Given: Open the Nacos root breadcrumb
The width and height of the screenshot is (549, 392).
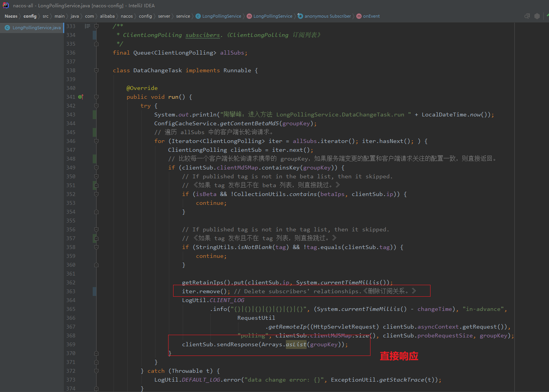Looking at the screenshot, I should 11,16.
